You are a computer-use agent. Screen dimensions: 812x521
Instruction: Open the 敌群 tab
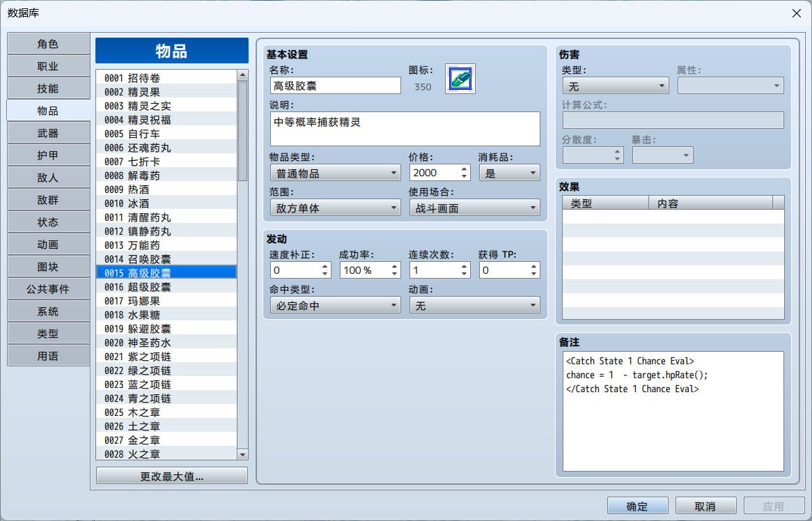pos(48,200)
